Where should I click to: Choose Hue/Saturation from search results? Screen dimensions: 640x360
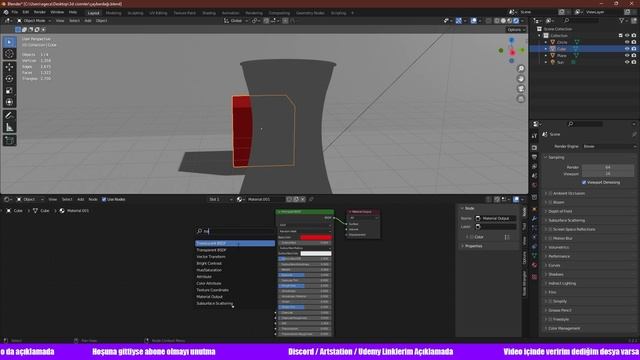click(x=235, y=270)
